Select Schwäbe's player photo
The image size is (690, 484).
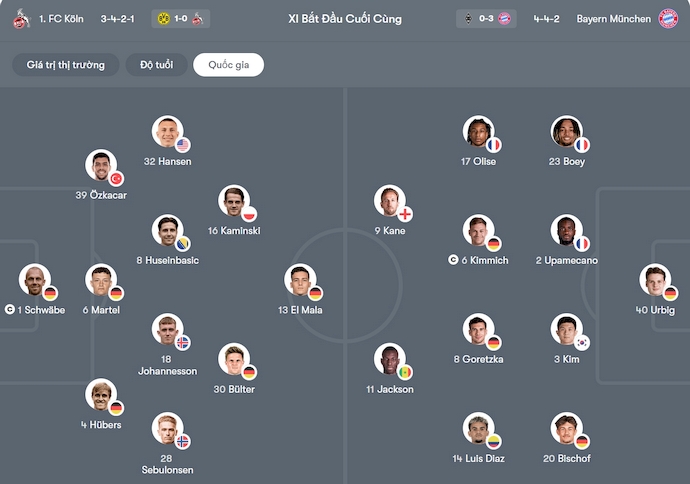point(35,280)
